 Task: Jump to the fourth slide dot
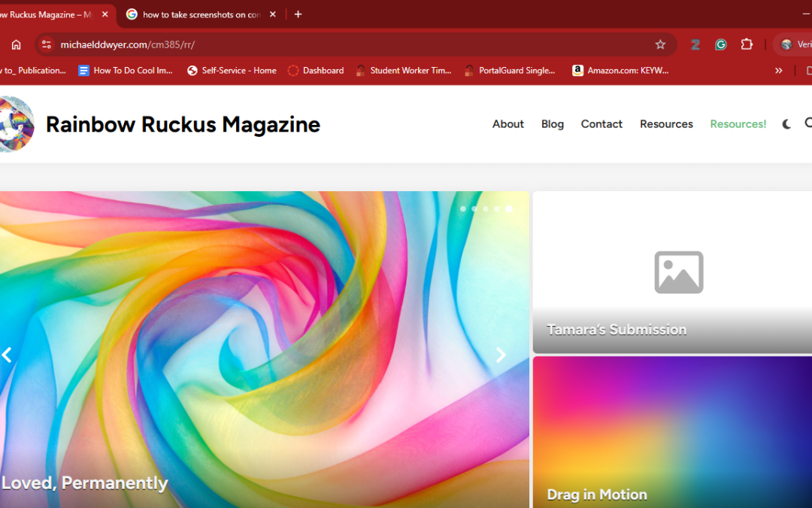(x=497, y=209)
